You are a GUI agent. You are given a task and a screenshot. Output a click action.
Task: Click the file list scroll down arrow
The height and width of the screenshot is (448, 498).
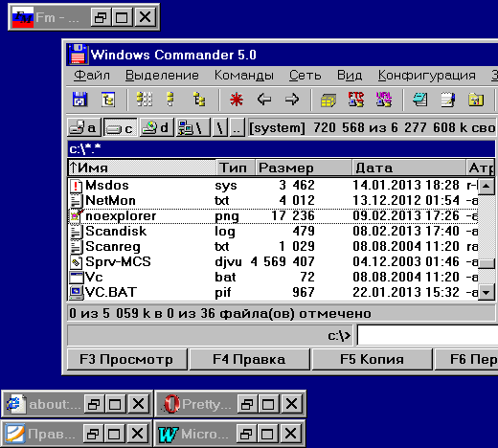click(x=487, y=292)
